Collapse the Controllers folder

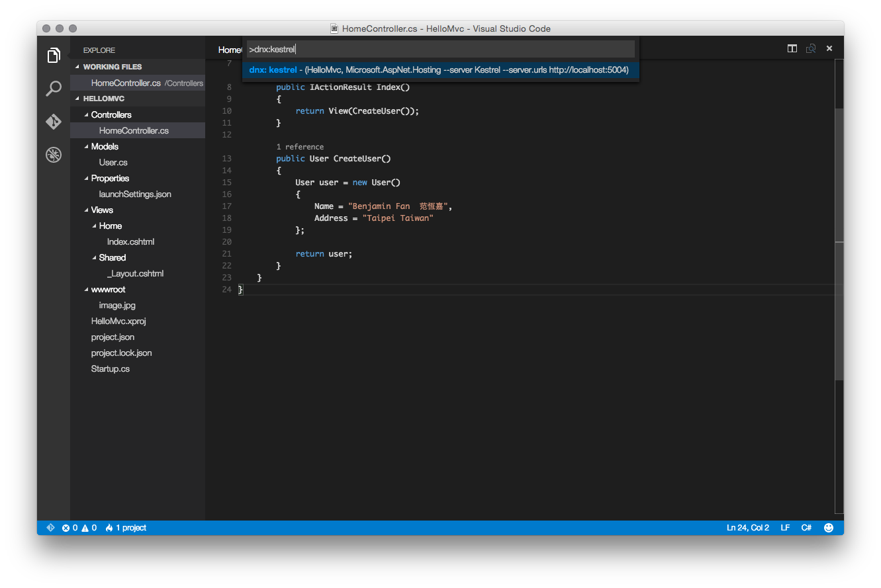86,115
